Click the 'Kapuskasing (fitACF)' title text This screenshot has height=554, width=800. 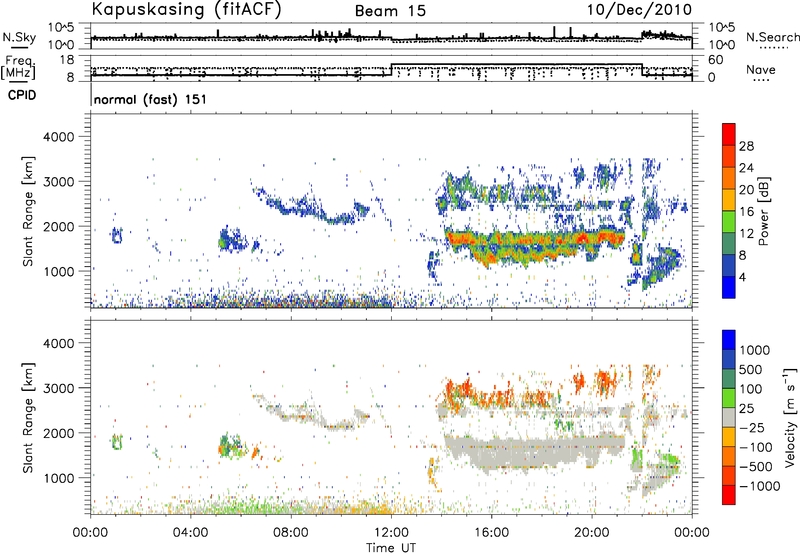(186, 9)
